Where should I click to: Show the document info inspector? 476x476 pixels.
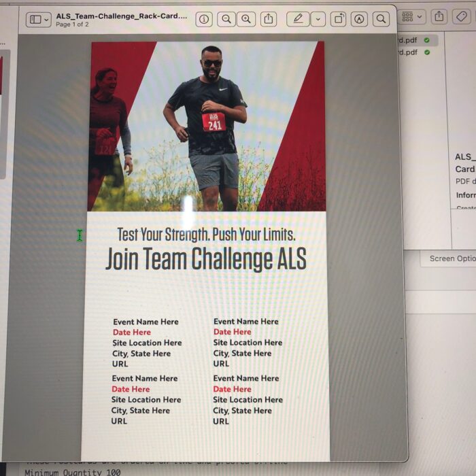pos(204,20)
